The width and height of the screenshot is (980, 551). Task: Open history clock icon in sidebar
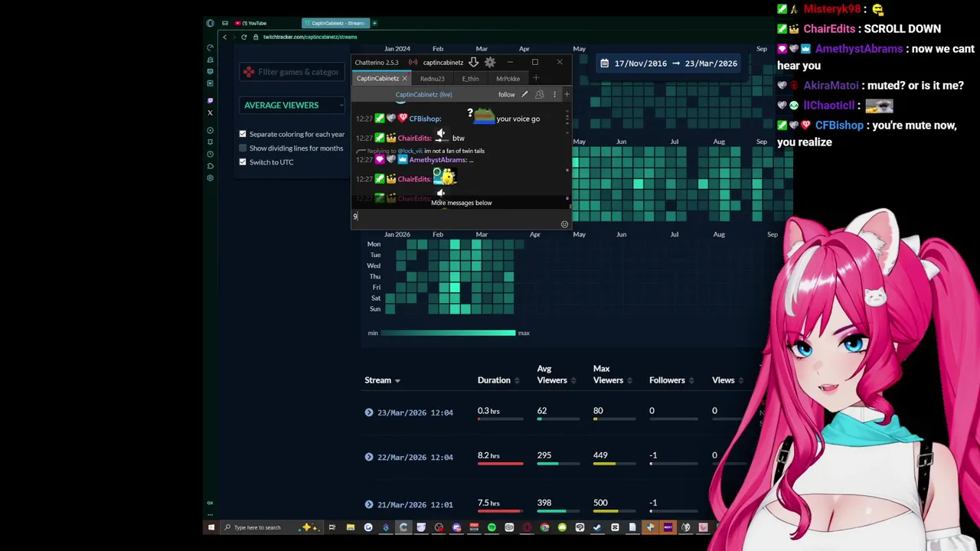[x=210, y=154]
